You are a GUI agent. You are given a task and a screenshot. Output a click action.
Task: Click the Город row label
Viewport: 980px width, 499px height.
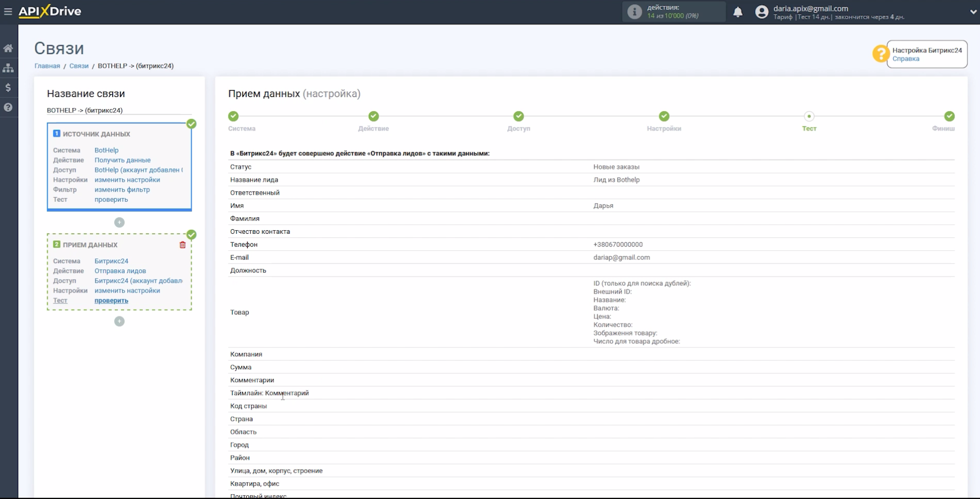point(239,445)
